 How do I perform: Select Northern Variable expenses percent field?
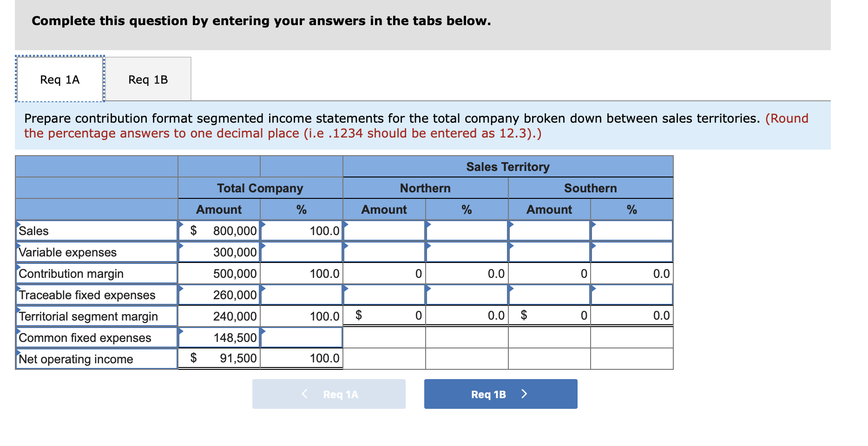[x=467, y=252]
